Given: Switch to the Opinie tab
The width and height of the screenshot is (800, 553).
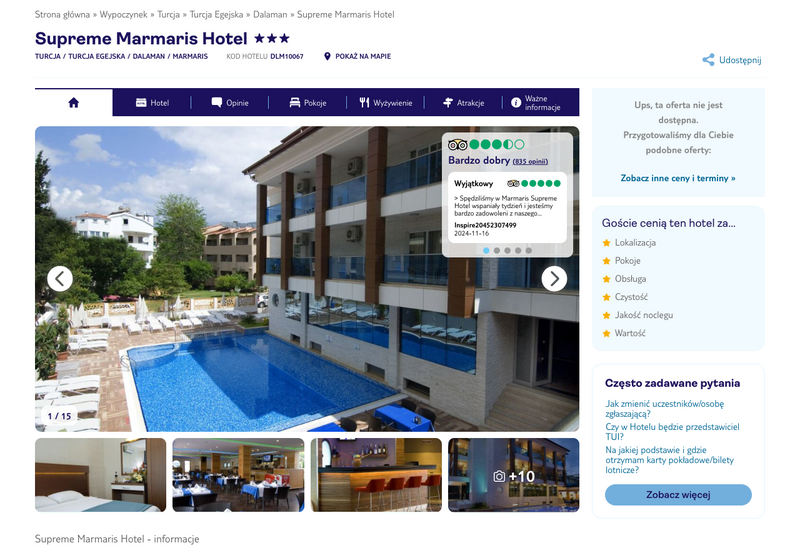Looking at the screenshot, I should coord(230,103).
